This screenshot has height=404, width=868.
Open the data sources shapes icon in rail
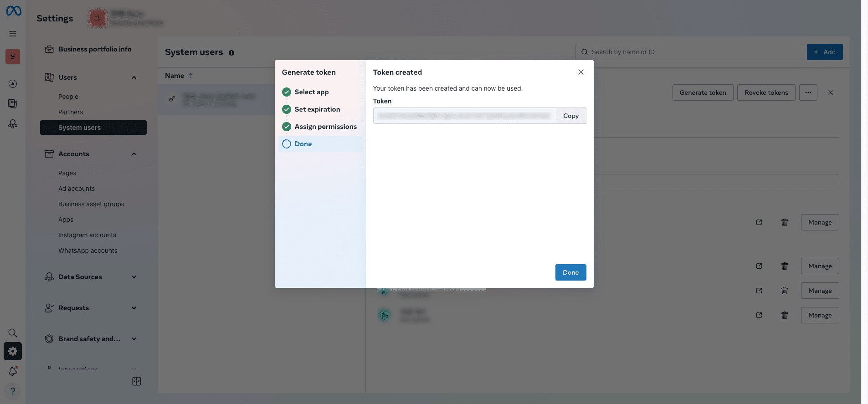(13, 124)
